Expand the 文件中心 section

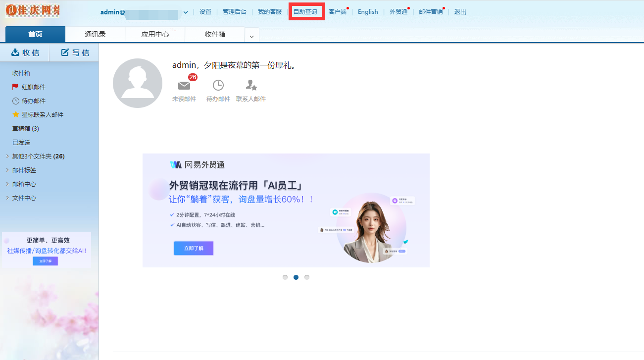(x=24, y=198)
